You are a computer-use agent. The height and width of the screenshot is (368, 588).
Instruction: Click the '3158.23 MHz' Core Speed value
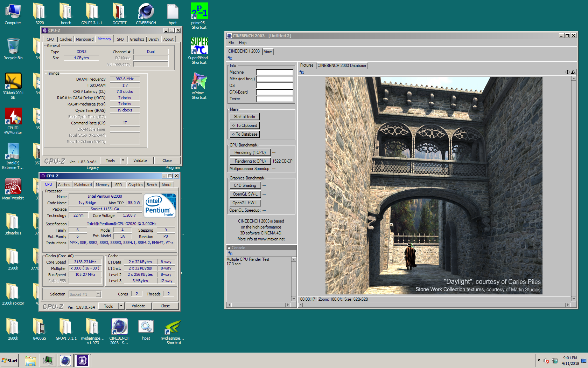(85, 262)
